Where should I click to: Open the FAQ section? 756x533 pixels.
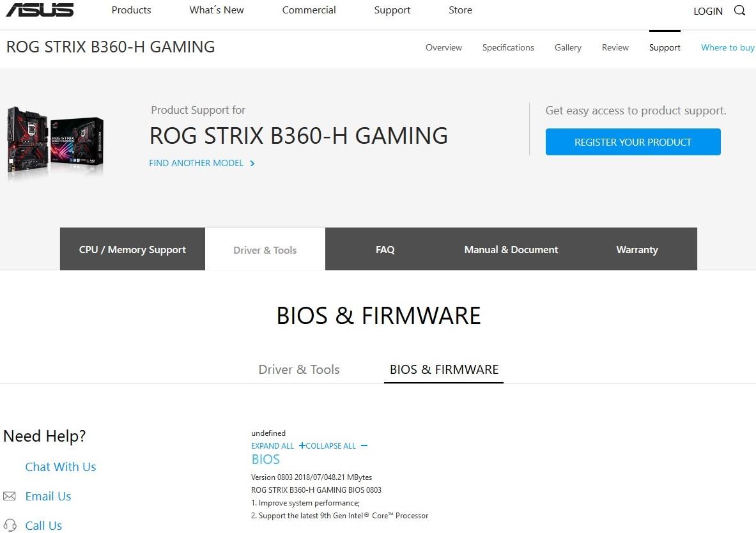[x=385, y=249]
